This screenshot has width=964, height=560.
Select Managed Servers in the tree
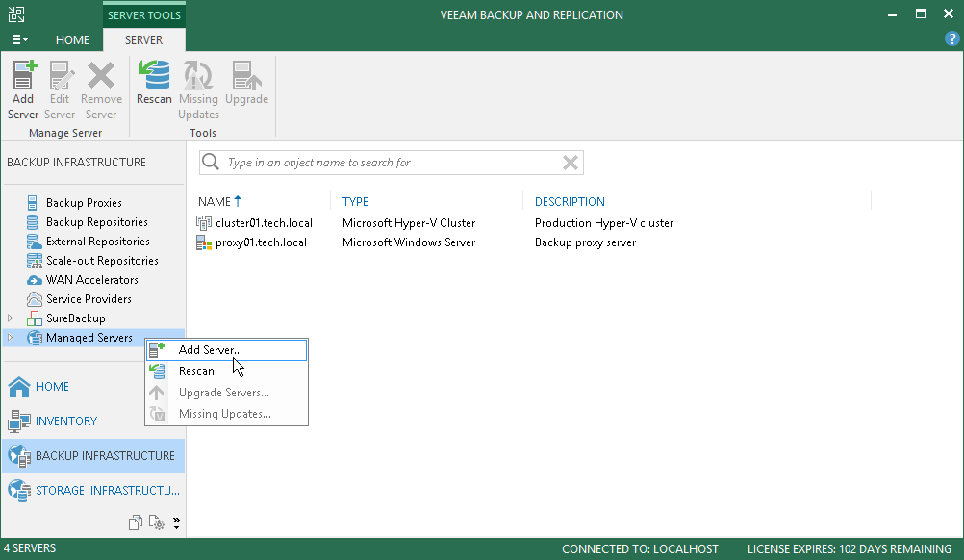pos(89,338)
